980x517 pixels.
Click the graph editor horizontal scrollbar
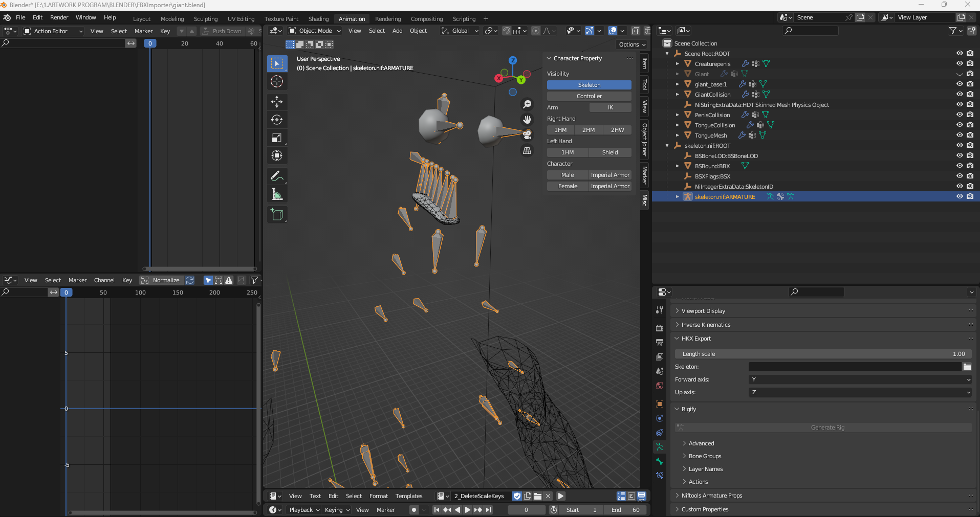click(162, 513)
